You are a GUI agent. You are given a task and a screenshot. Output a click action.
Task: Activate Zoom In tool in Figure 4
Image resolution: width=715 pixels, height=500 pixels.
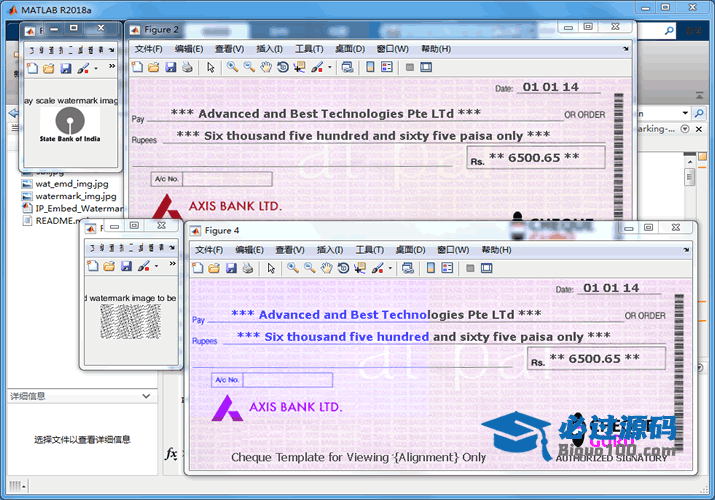293,268
